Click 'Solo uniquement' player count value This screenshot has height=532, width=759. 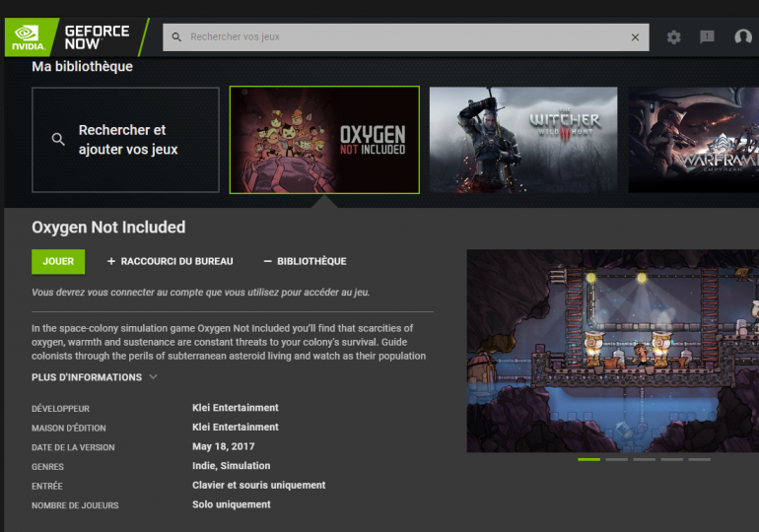pyautogui.click(x=232, y=504)
